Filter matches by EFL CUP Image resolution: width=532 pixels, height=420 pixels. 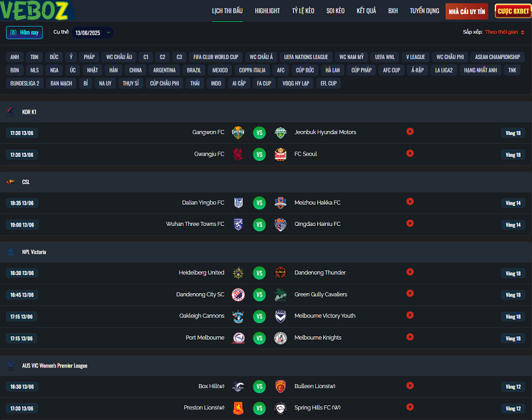click(x=329, y=83)
